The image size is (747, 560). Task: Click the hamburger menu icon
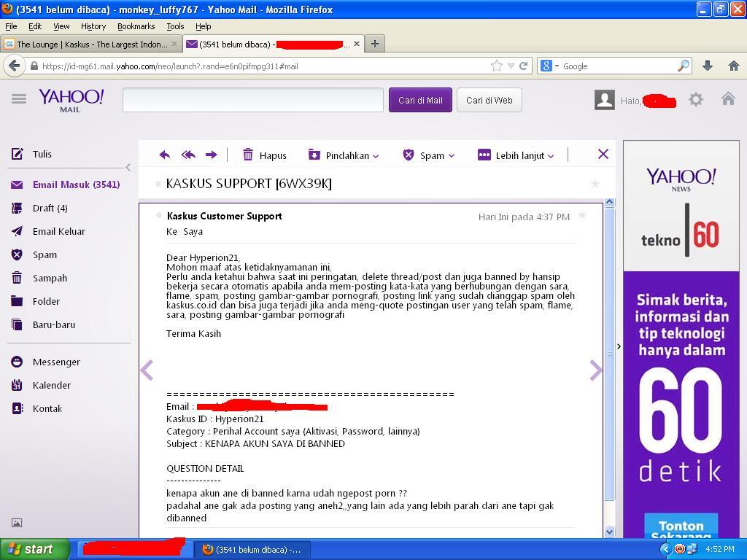[x=19, y=99]
